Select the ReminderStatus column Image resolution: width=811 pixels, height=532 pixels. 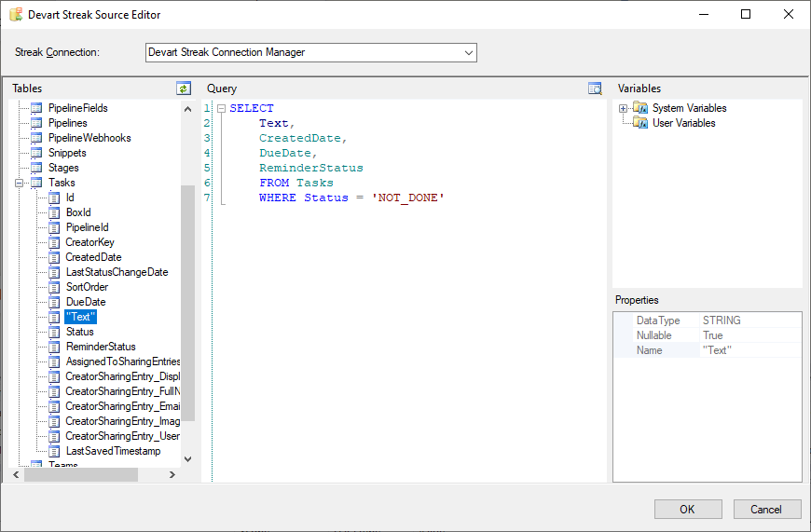100,347
